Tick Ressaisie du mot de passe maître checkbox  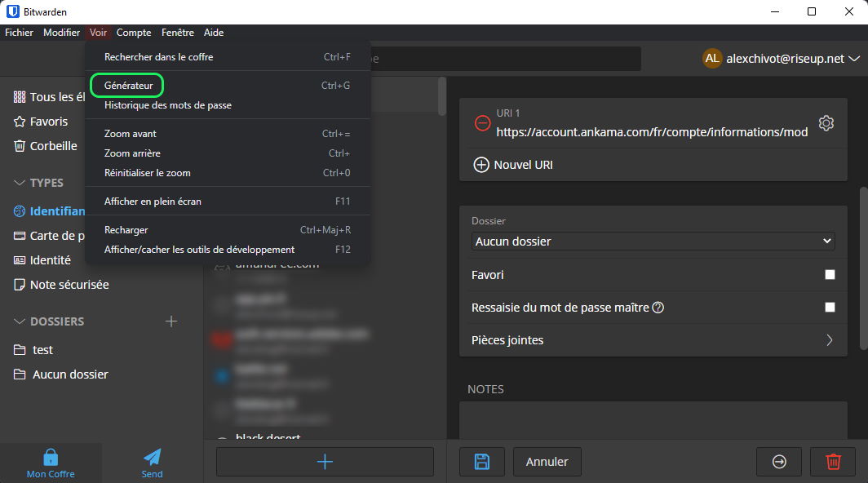click(830, 308)
